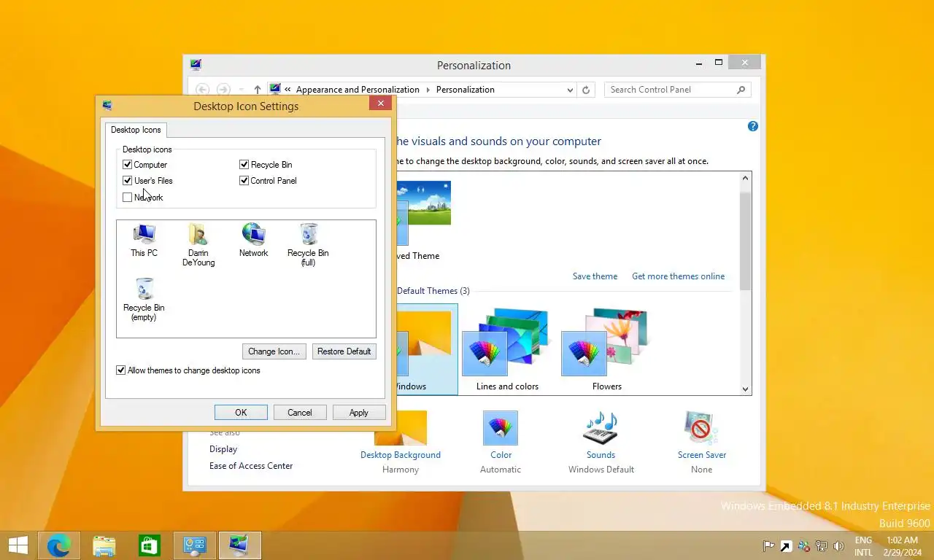Open the Start menu

18,545
